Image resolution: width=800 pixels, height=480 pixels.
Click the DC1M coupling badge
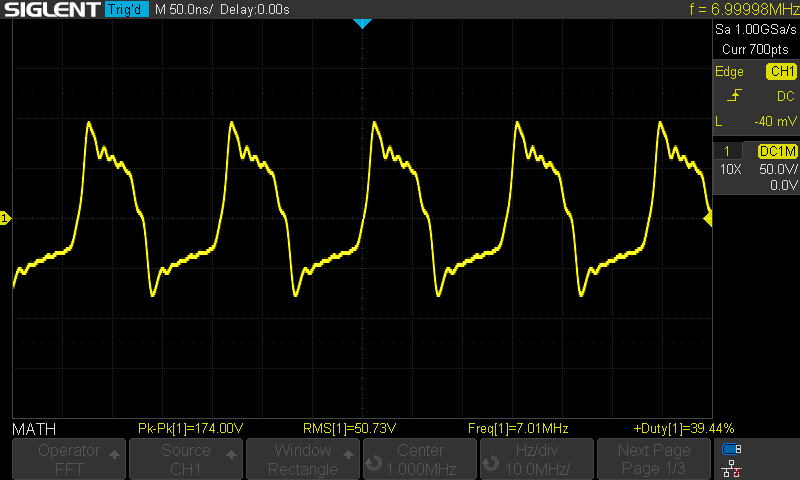pyautogui.click(x=778, y=151)
